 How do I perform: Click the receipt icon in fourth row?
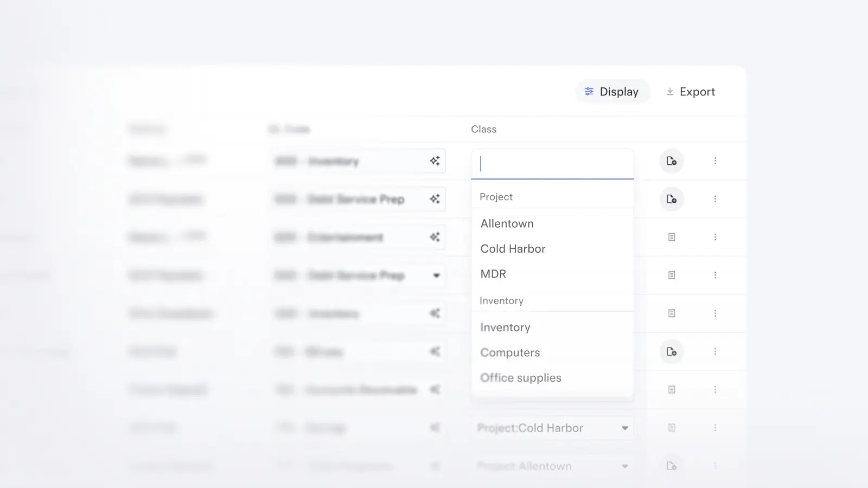coord(671,275)
